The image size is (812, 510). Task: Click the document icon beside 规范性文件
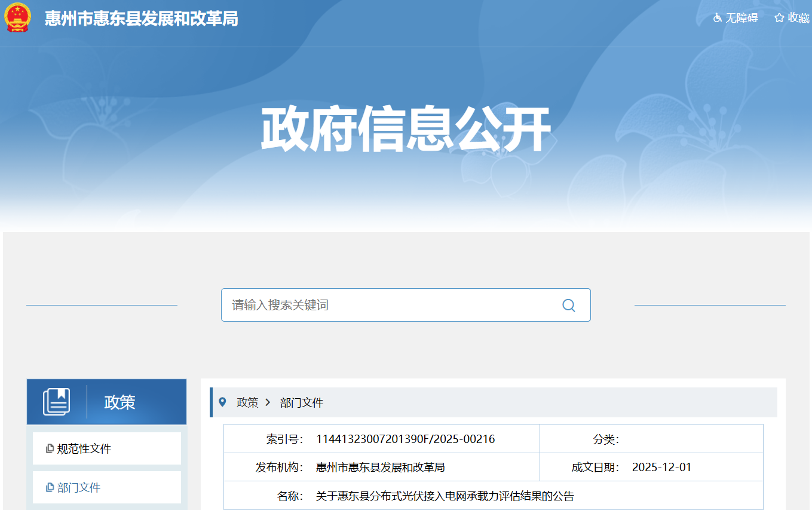click(x=50, y=448)
